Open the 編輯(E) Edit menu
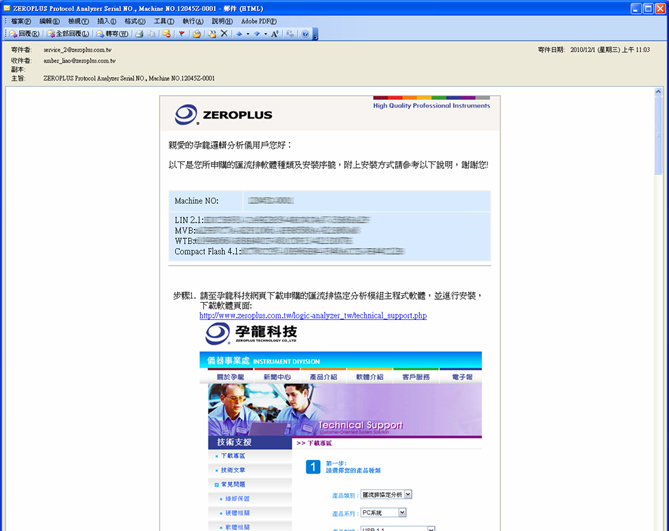Image resolution: width=669 pixels, height=531 pixels. coord(49,21)
